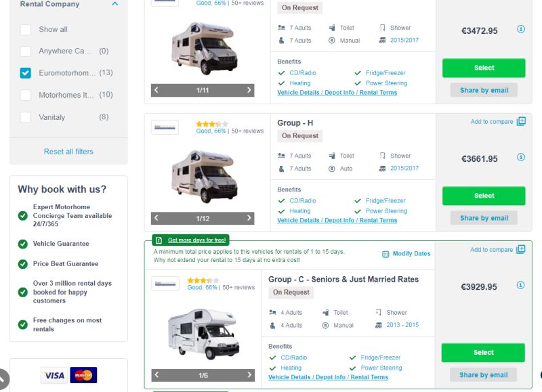Viewport: 542px width, 392px height.
Task: Click Share by email for Group H
Action: (484, 217)
